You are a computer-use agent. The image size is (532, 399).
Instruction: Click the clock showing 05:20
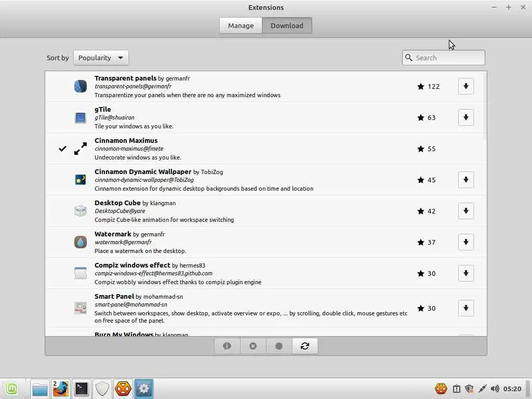coord(512,389)
